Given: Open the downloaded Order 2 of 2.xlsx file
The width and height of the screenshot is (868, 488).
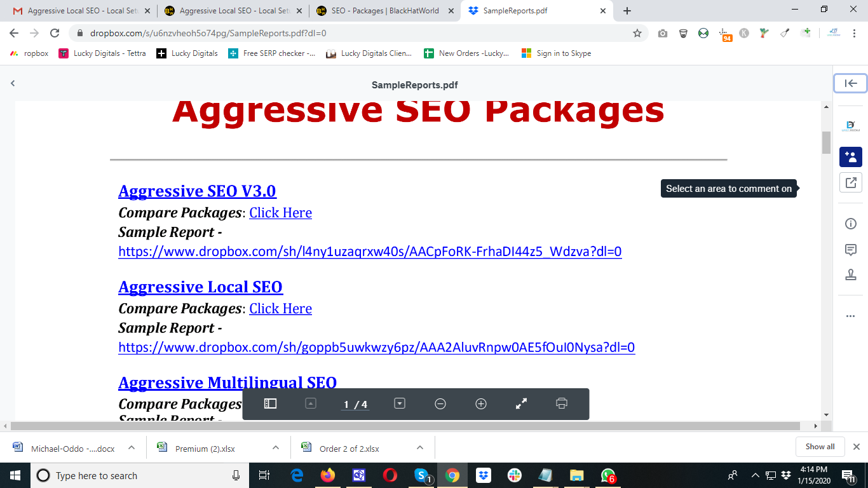Looking at the screenshot, I should [x=349, y=449].
